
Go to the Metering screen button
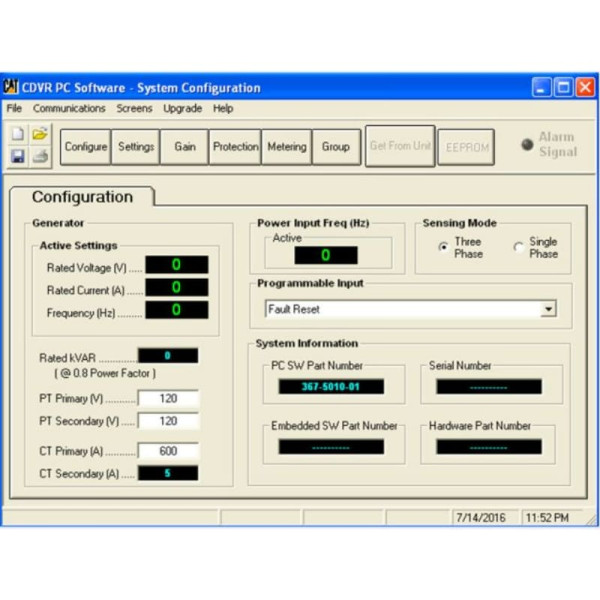[x=286, y=147]
